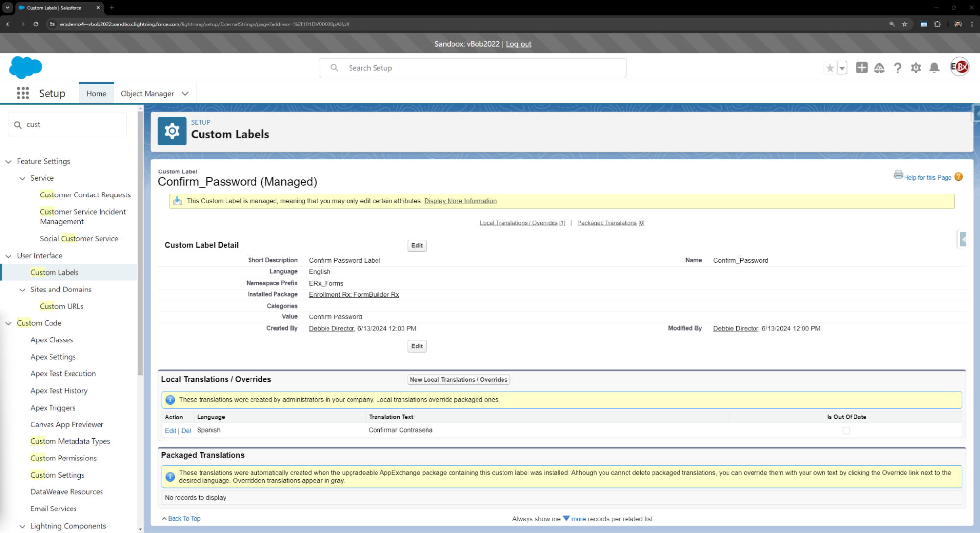The image size is (980, 533).
Task: Click New Local Translations / Overrides button
Action: pos(458,380)
